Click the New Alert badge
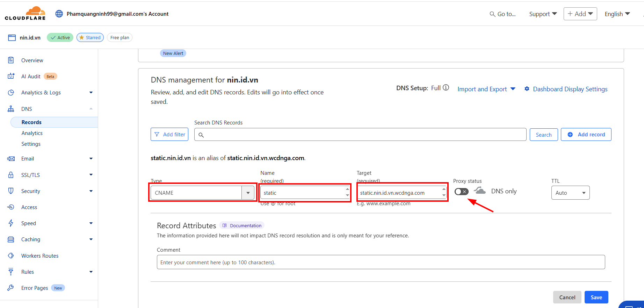This screenshot has height=308, width=644. (x=173, y=53)
